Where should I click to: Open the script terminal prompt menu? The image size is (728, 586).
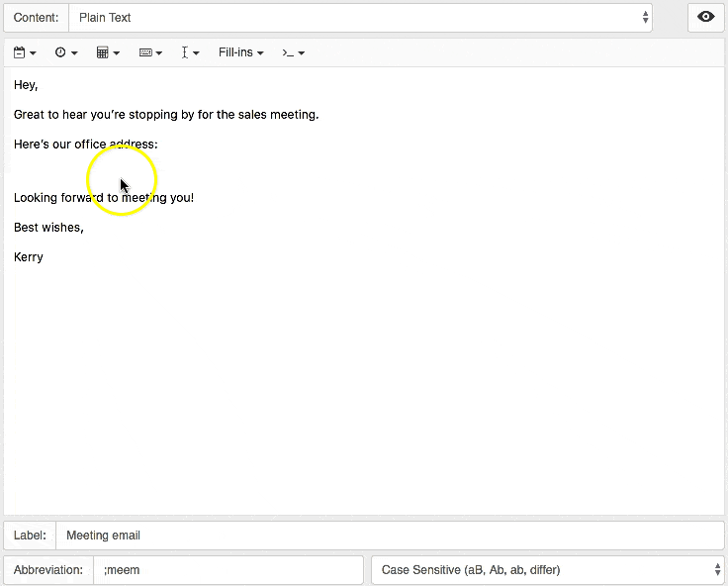tap(293, 52)
